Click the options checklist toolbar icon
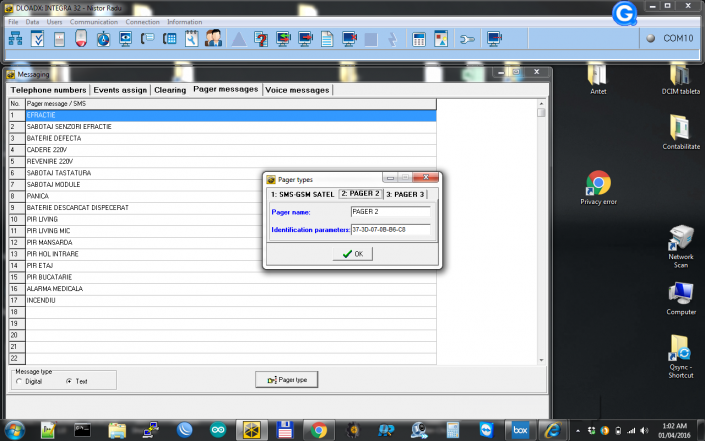The height and width of the screenshot is (441, 705). click(37, 39)
